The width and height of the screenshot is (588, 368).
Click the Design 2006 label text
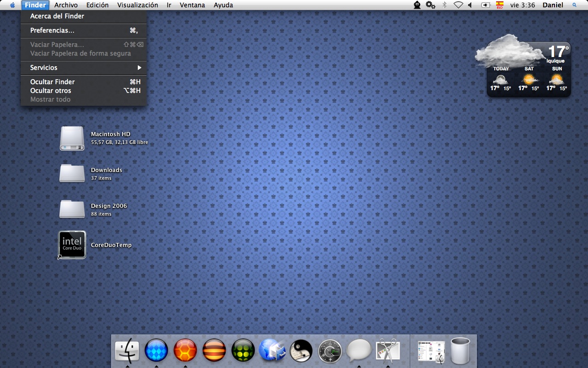click(109, 206)
